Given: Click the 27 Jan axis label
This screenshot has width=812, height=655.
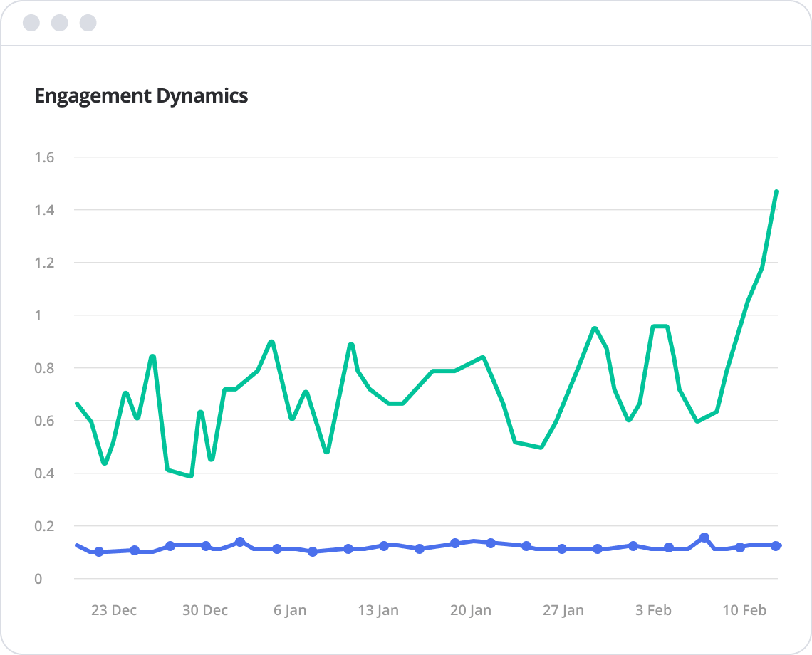Looking at the screenshot, I should [x=565, y=610].
